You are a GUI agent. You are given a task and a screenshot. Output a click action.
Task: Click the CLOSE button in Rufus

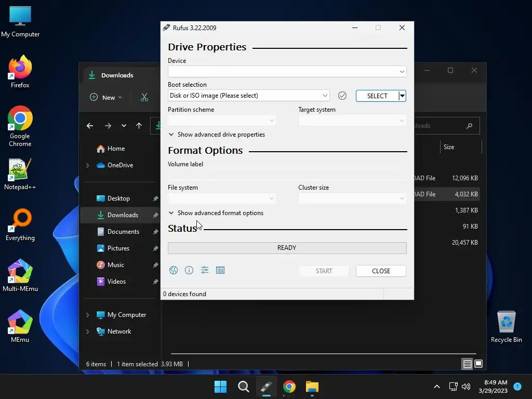(x=381, y=271)
